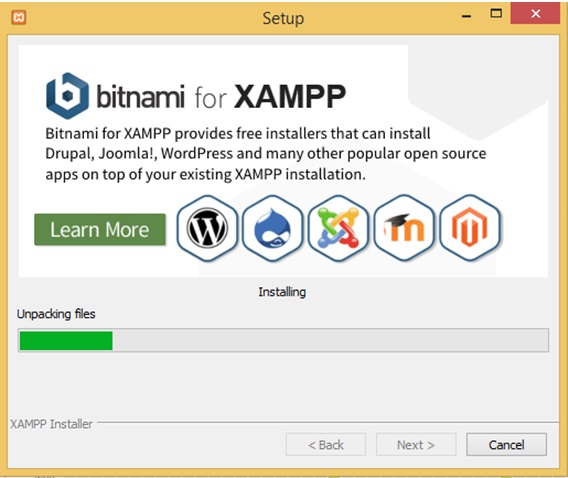Screen dimensions: 568x478
Task: Choose the Joomla logo icon
Action: tap(338, 228)
